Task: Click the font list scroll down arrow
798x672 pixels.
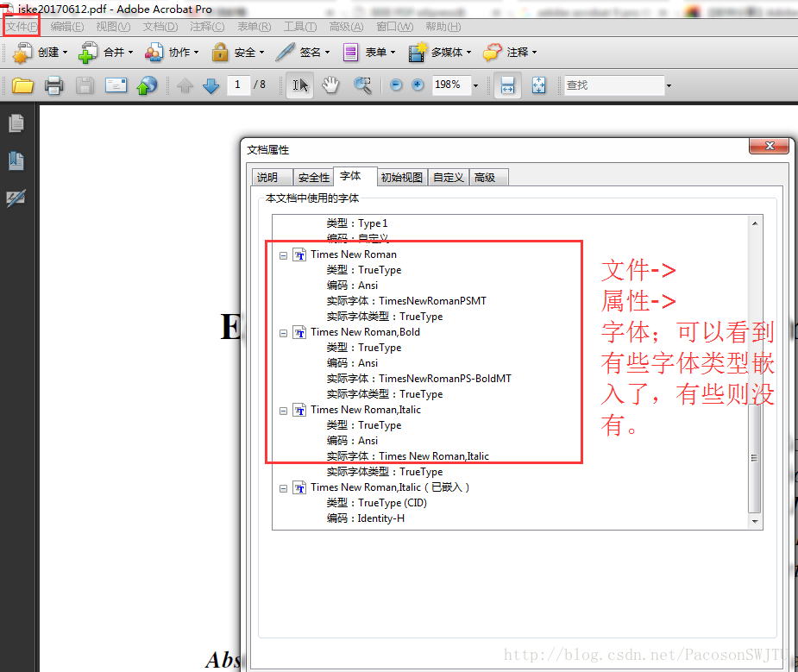Action: 755,521
